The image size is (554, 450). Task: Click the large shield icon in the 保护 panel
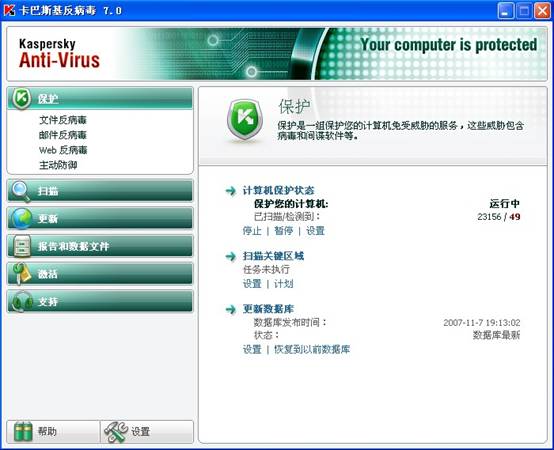245,120
